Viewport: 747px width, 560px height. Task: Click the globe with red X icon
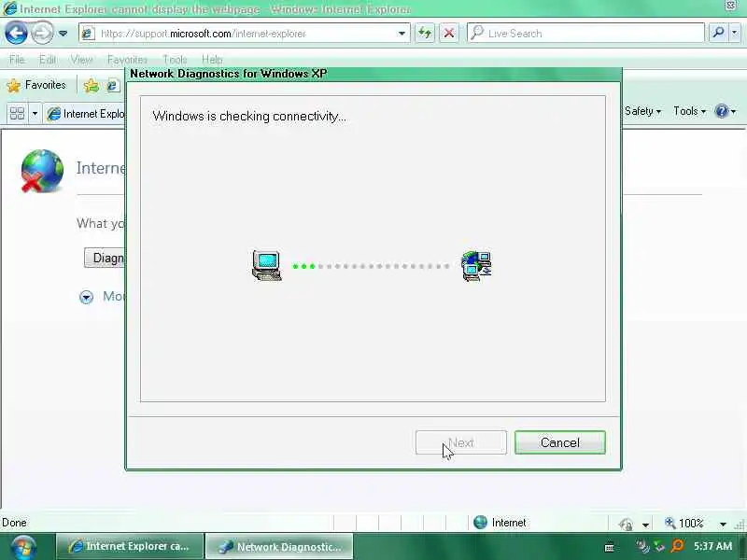point(42,171)
